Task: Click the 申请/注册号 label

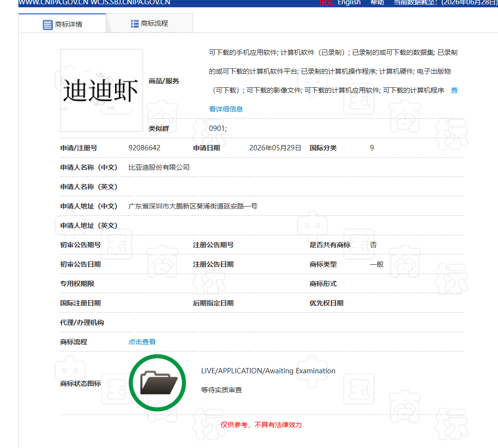Action: [79, 148]
